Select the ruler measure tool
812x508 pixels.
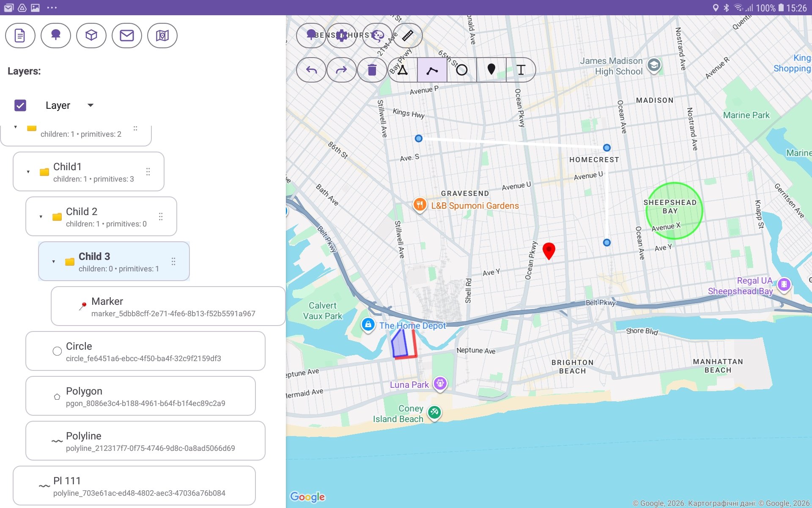coord(408,35)
